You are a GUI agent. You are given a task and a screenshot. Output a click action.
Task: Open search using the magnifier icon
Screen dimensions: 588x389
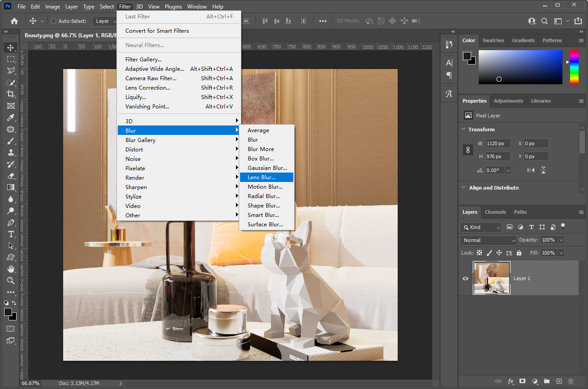545,21
